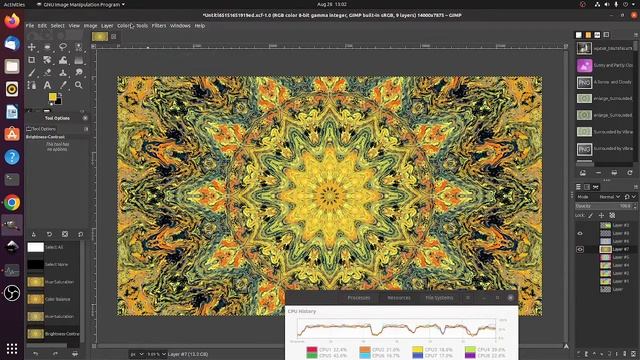This screenshot has height=360, width=640.
Task: Open the layer Mode dropdown
Action: (x=609, y=197)
